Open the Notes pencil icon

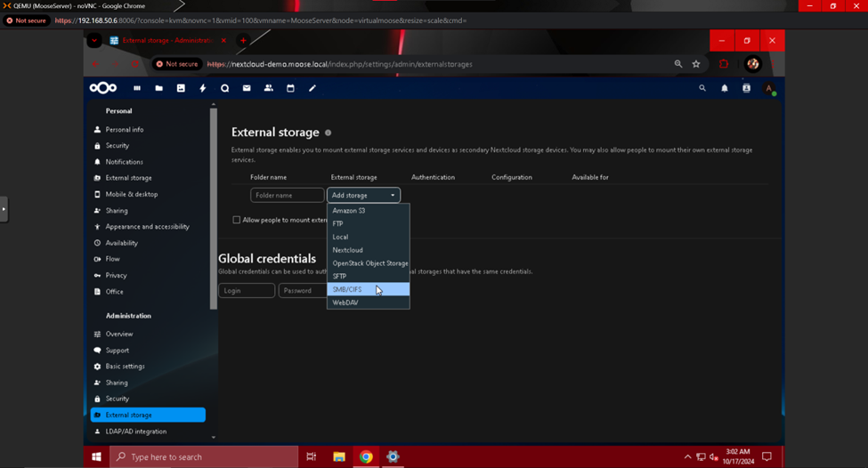tap(312, 88)
